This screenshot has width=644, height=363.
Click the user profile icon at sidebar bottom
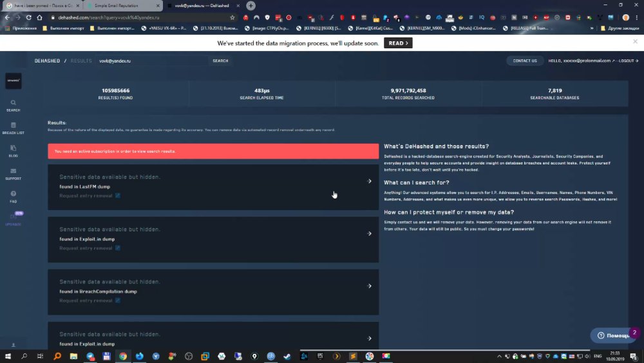(13, 346)
